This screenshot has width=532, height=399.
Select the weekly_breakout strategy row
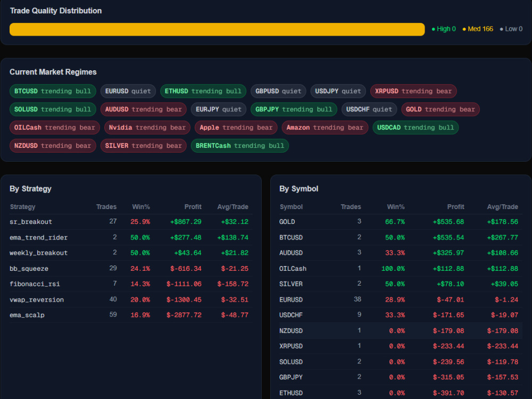131,253
